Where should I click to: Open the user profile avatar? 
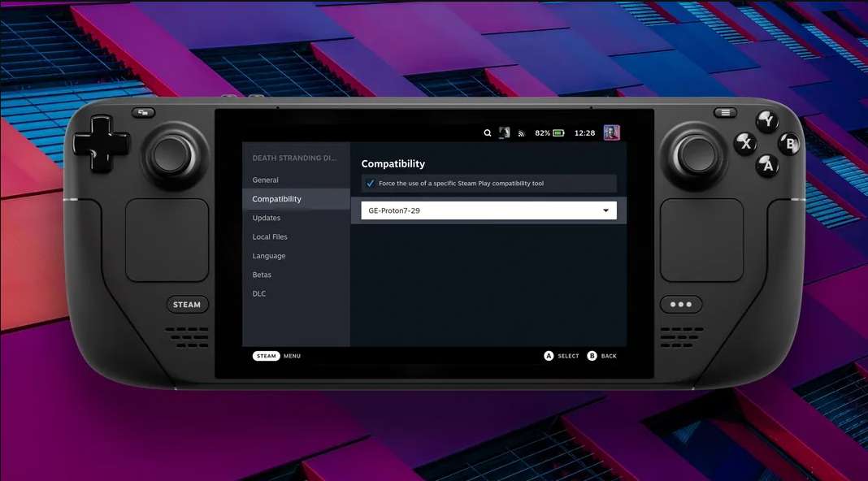pos(611,132)
